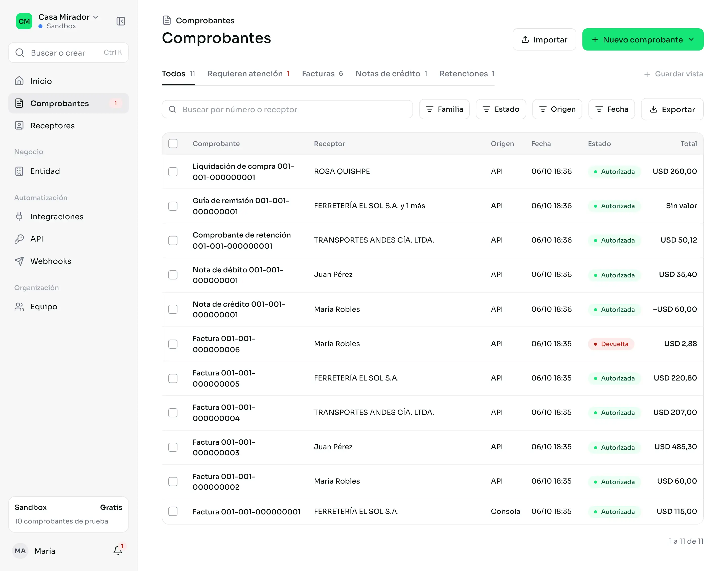The width and height of the screenshot is (728, 571).
Task: Click the Comprobante column header
Action: click(216, 144)
